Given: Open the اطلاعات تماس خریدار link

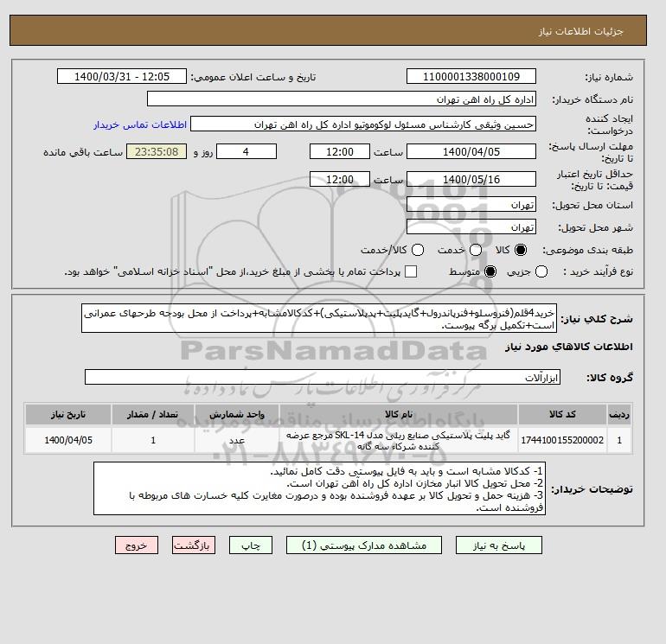Looking at the screenshot, I should 140,124.
